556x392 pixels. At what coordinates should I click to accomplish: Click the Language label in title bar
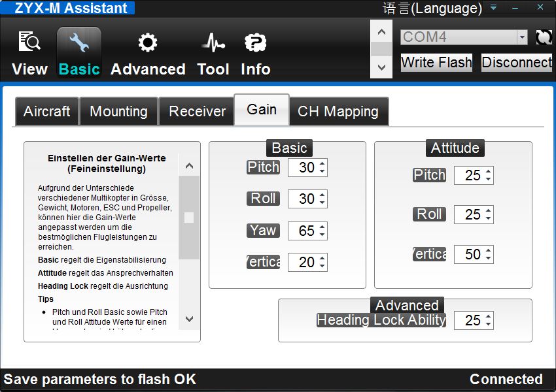point(432,8)
